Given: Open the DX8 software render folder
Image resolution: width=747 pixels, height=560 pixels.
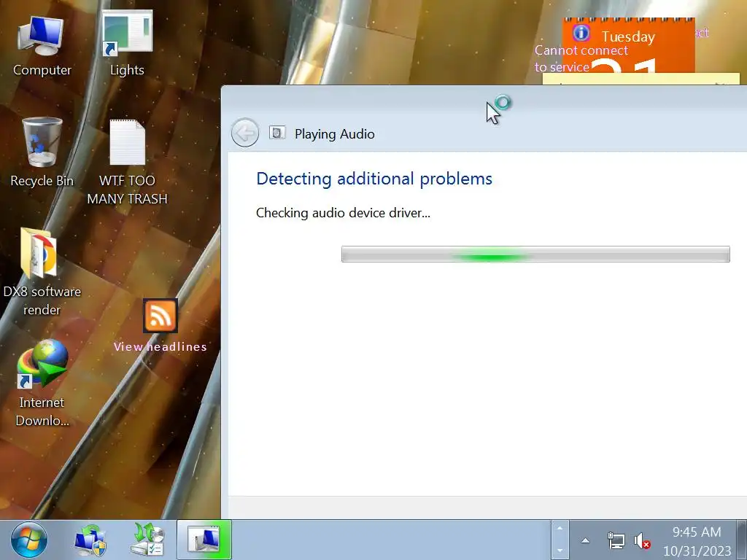Looking at the screenshot, I should (40, 271).
